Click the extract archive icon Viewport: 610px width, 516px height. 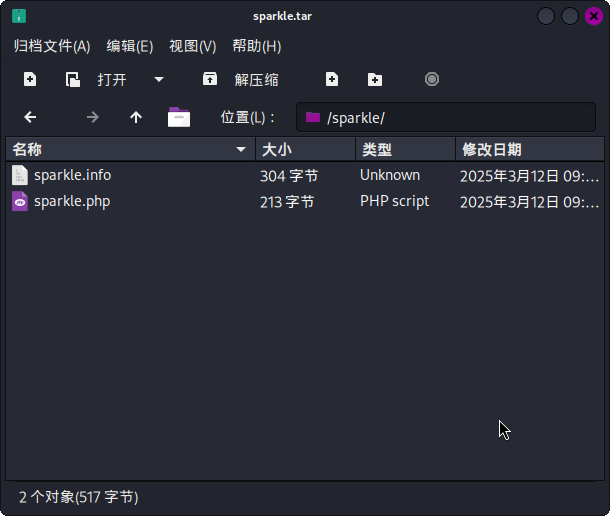(210, 79)
